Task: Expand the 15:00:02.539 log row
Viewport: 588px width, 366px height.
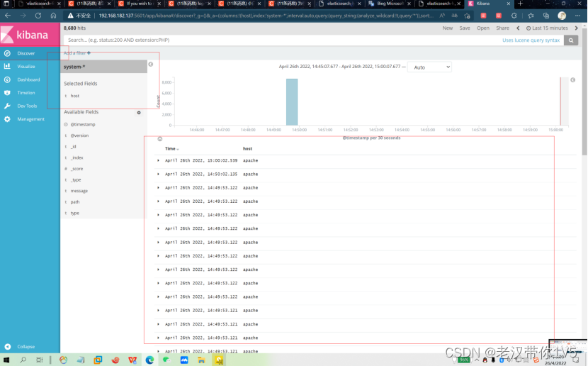Action: point(158,161)
